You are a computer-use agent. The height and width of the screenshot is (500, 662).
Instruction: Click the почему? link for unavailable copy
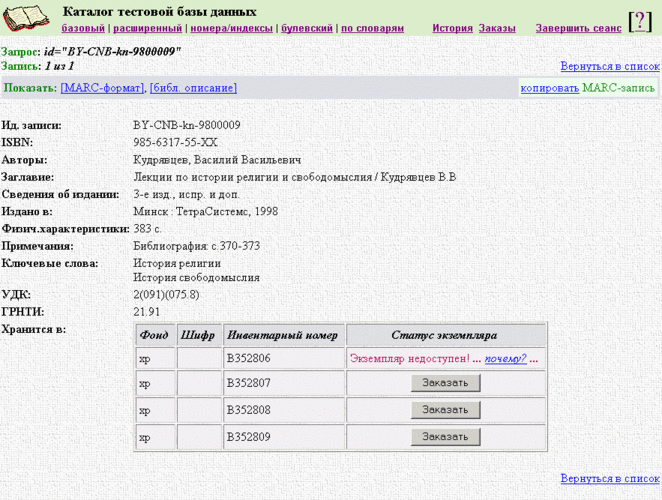[505, 358]
